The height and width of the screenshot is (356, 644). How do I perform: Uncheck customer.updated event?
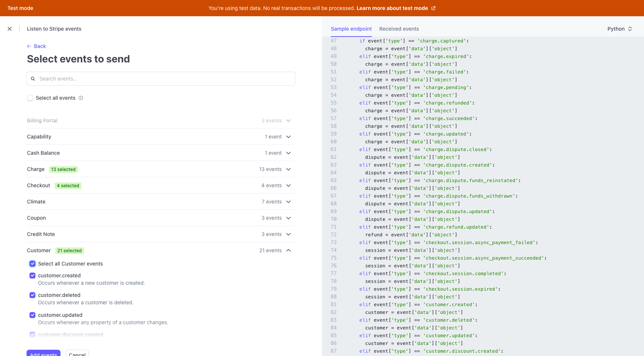tap(32, 315)
